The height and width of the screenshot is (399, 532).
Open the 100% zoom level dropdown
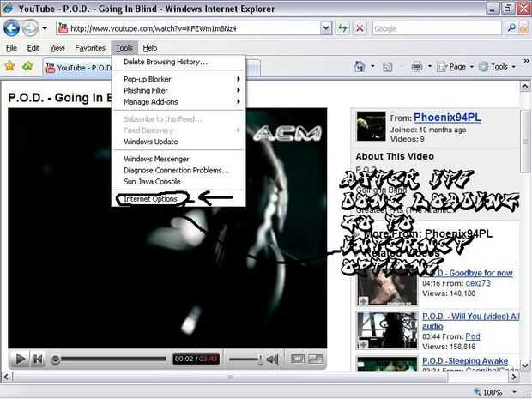[x=515, y=392]
